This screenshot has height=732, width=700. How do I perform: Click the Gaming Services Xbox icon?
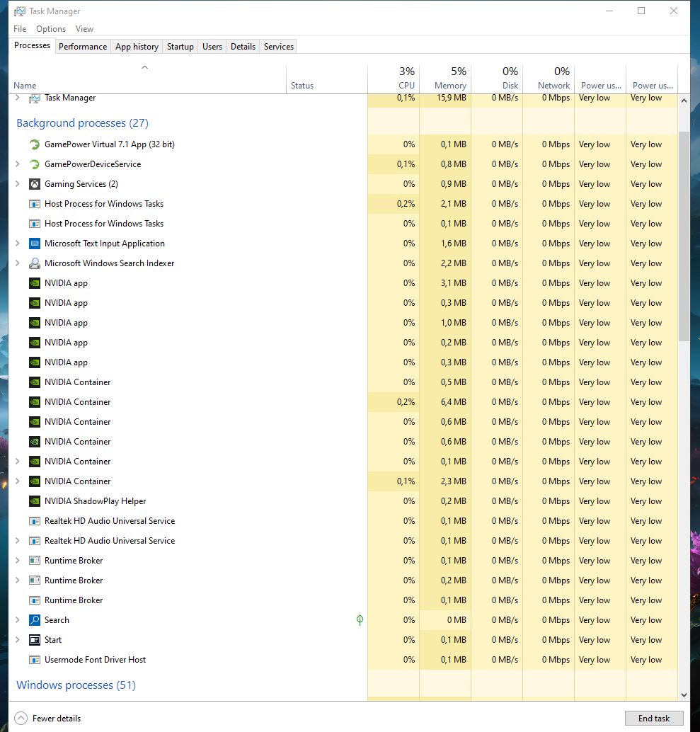pyautogui.click(x=35, y=184)
